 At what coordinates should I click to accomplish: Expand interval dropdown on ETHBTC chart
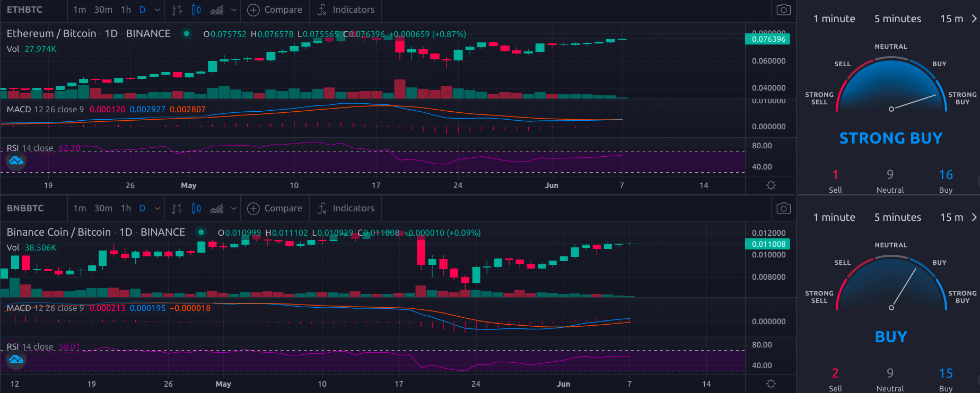point(157,10)
